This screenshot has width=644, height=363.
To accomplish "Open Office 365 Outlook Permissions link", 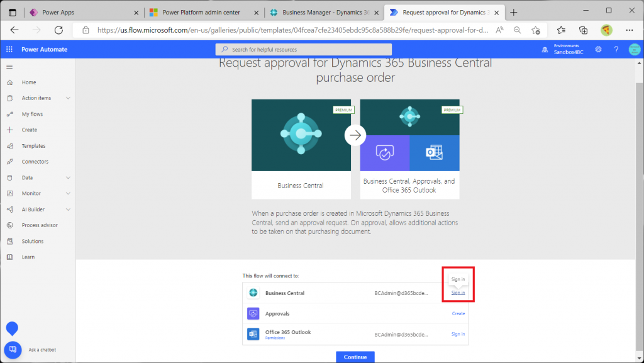I will point(275,338).
